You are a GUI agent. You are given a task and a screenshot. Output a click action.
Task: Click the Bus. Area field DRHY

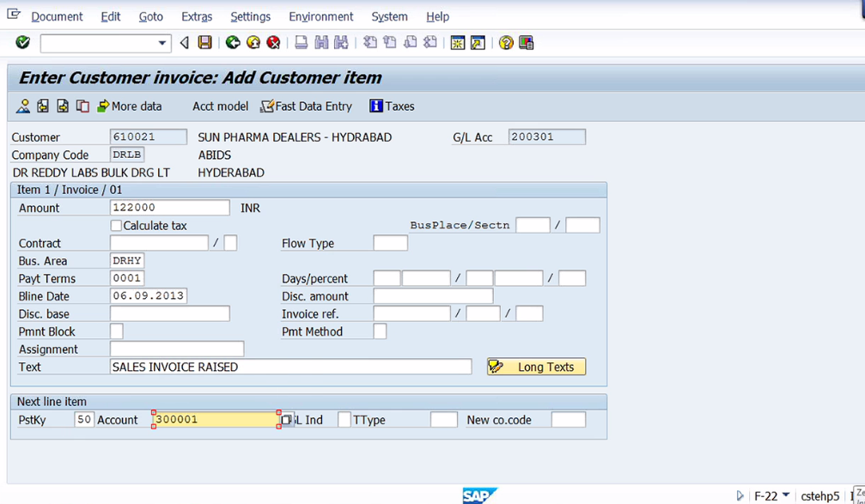click(127, 260)
